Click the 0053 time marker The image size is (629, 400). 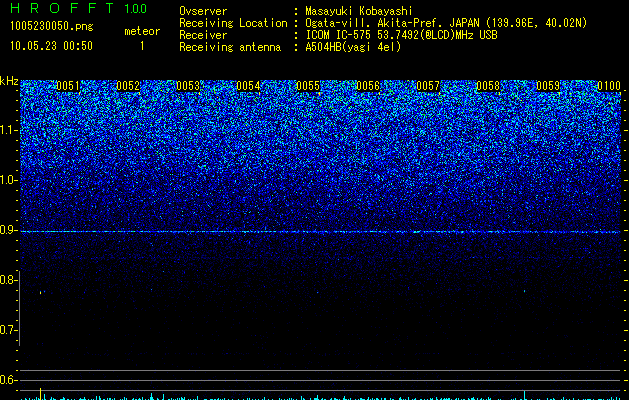pyautogui.click(x=188, y=86)
